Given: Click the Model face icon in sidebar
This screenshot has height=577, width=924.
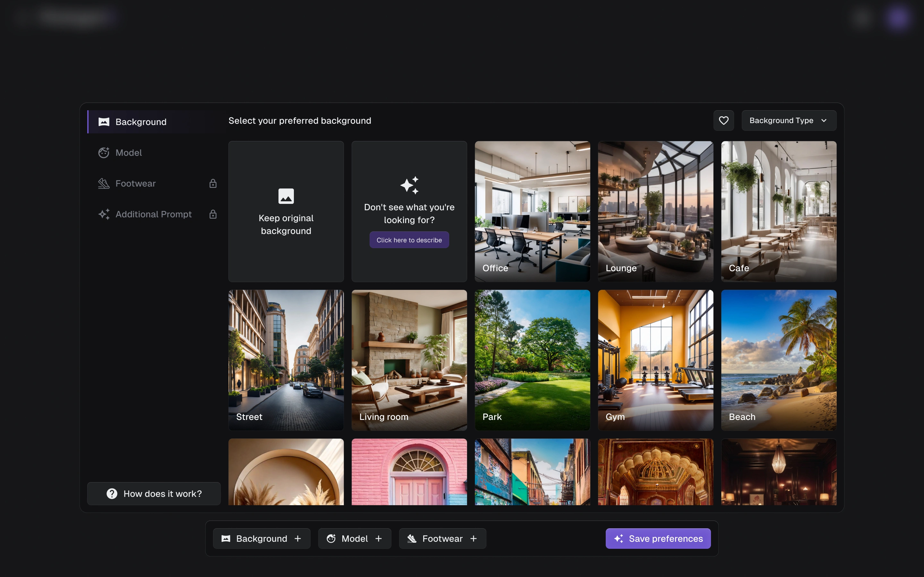Looking at the screenshot, I should coord(104,153).
